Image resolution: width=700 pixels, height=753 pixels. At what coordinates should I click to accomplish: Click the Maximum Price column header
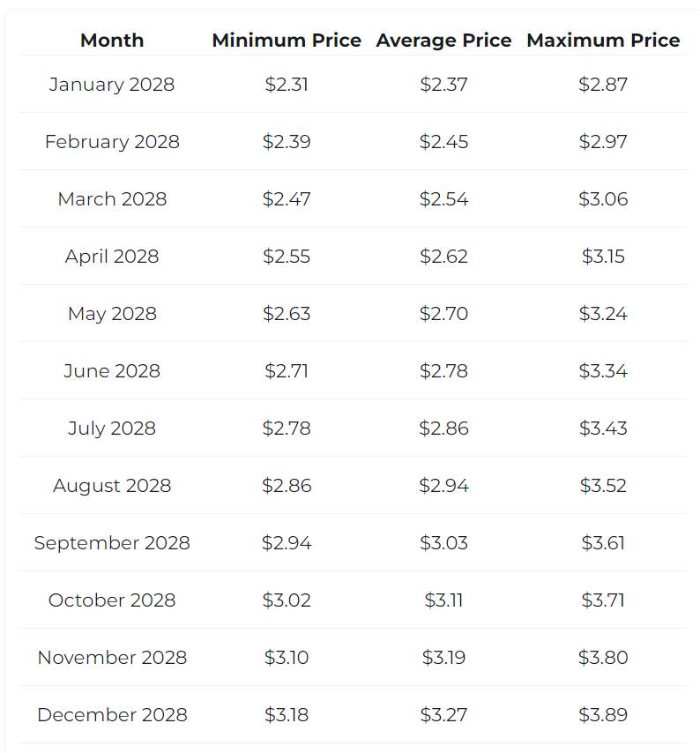point(603,41)
